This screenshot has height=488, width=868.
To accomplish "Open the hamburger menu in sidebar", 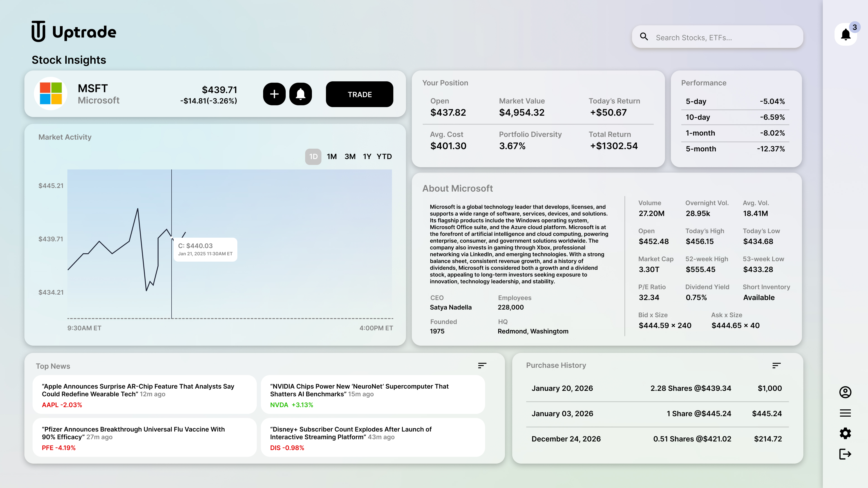I will pyautogui.click(x=845, y=413).
